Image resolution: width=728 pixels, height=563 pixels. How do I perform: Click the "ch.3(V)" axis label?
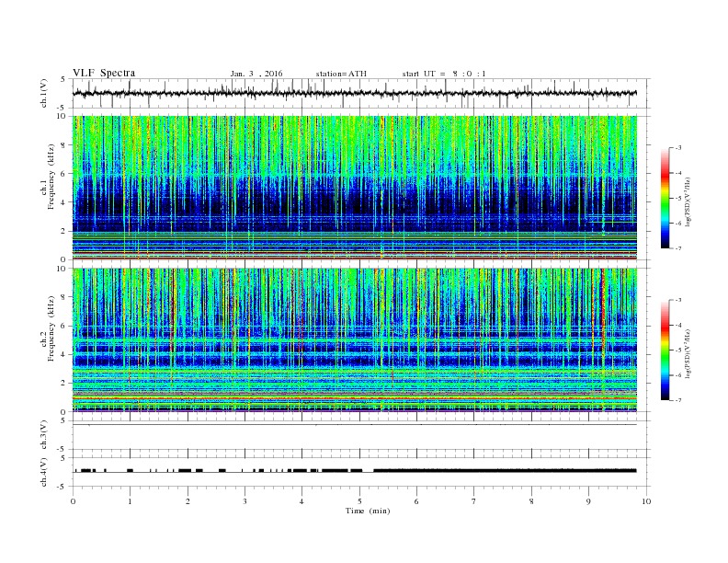tap(44, 435)
